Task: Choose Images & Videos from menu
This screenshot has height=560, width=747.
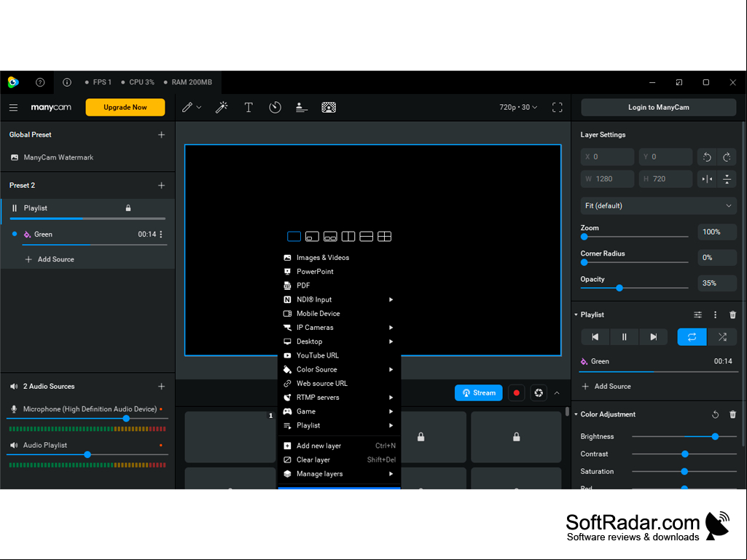Action: click(x=339, y=258)
